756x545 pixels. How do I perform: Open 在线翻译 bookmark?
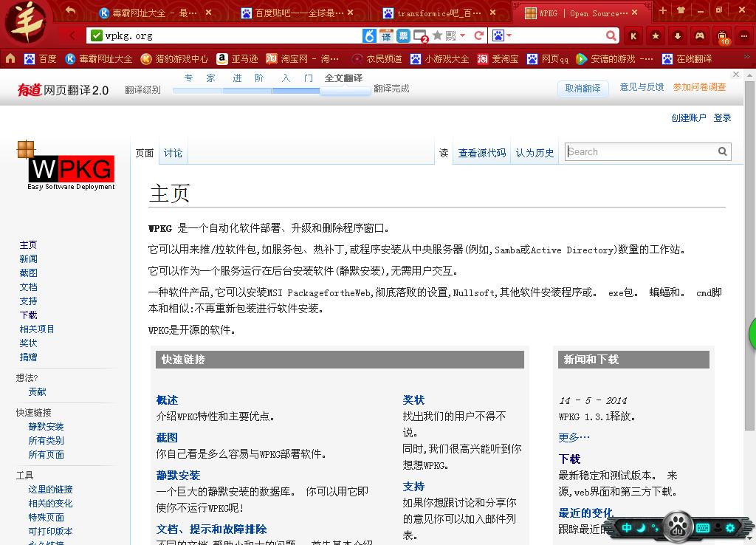click(687, 59)
